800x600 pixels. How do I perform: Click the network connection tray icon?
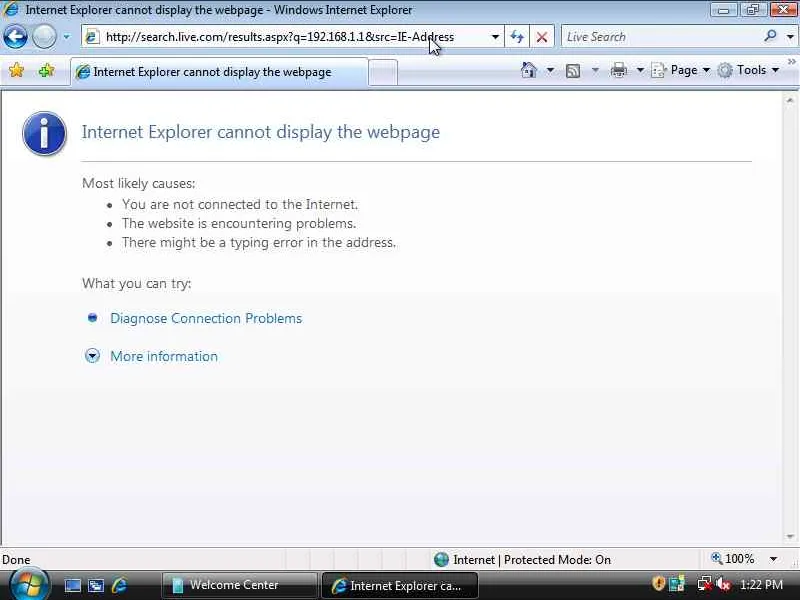point(677,583)
